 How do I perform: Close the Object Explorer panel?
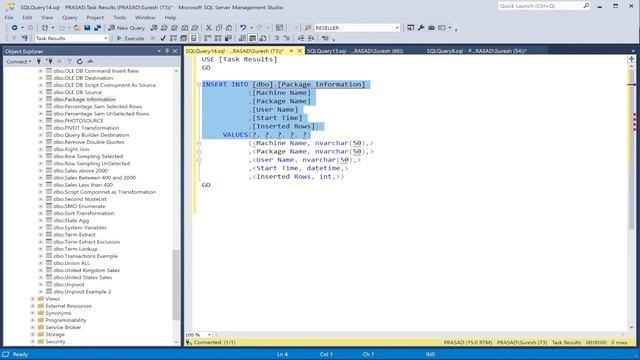coord(175,51)
